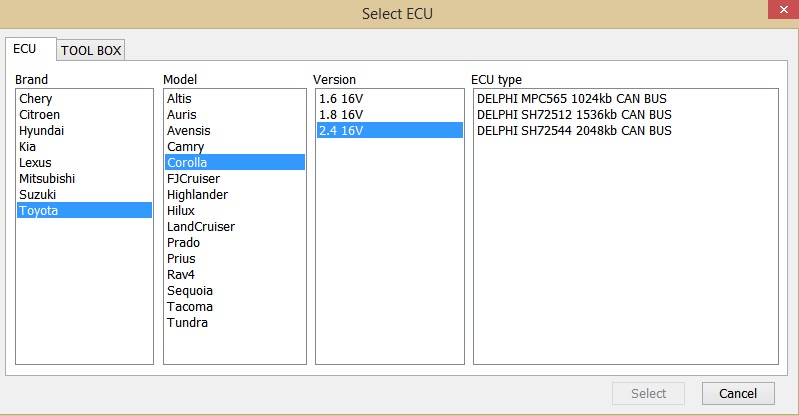Switch to the TOOL BOX tab
799x416 pixels.
tap(91, 50)
